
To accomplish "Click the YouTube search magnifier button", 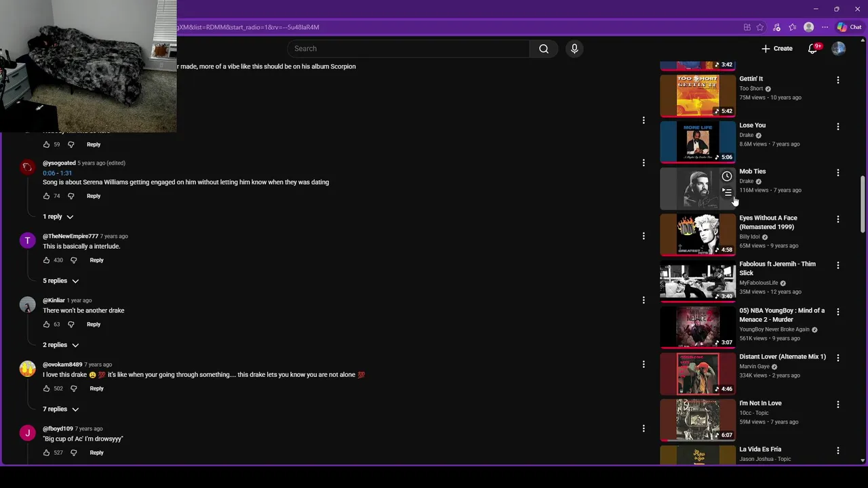I will click(543, 49).
